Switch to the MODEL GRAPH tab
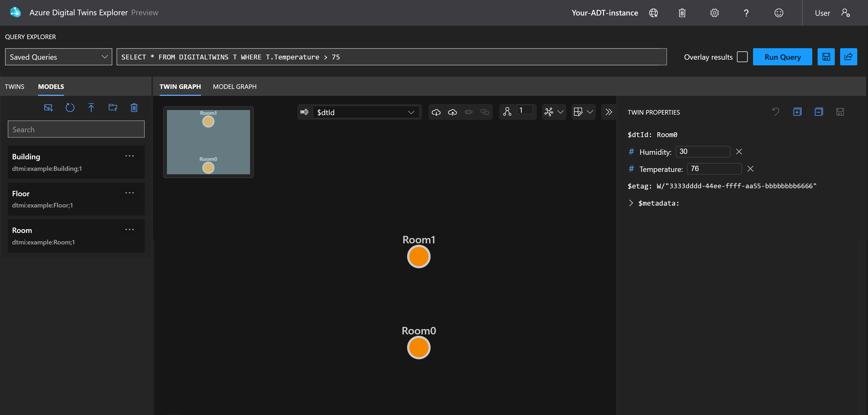 pos(234,86)
